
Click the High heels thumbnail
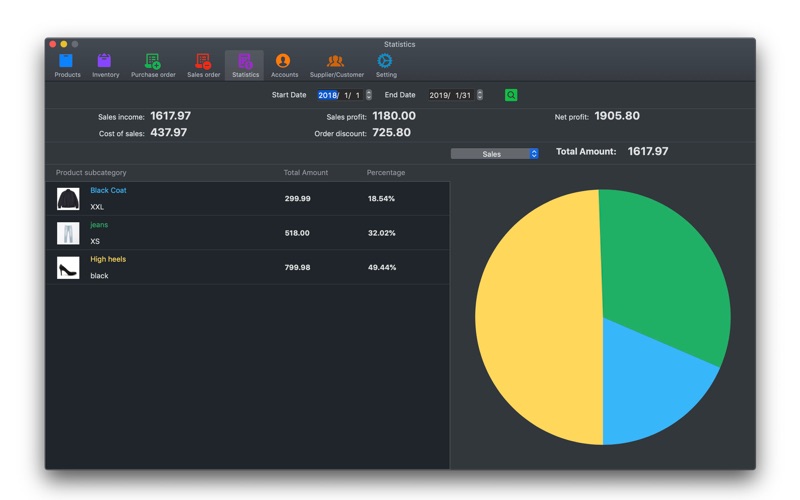pyautogui.click(x=68, y=267)
